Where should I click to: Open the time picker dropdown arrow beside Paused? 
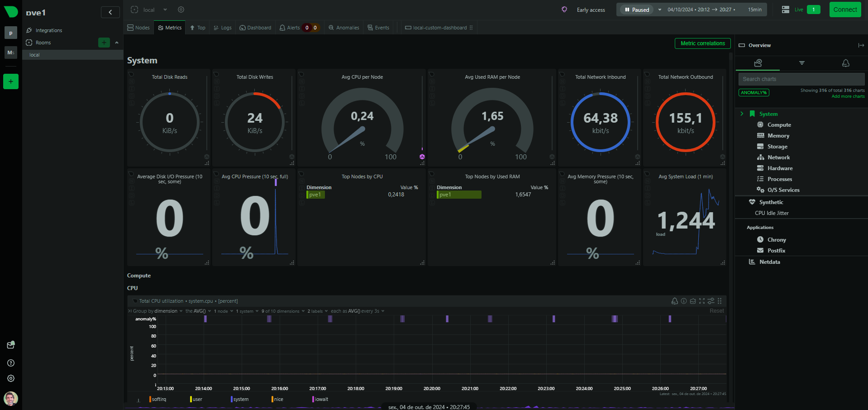click(660, 10)
